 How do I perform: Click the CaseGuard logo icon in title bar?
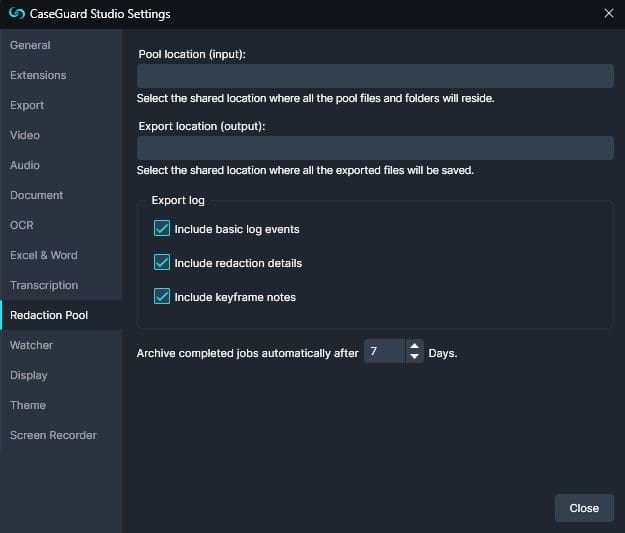tap(17, 14)
